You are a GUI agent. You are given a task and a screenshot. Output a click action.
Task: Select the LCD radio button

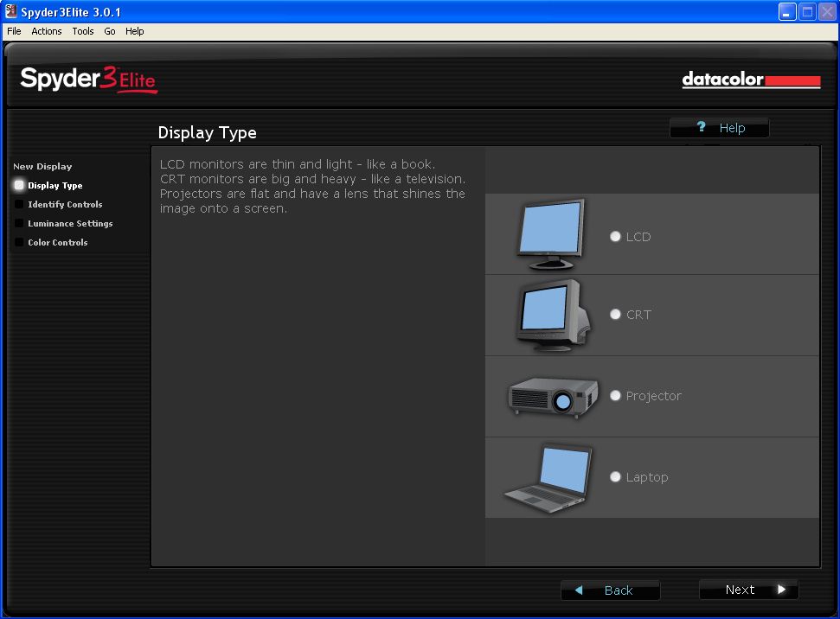coord(615,236)
